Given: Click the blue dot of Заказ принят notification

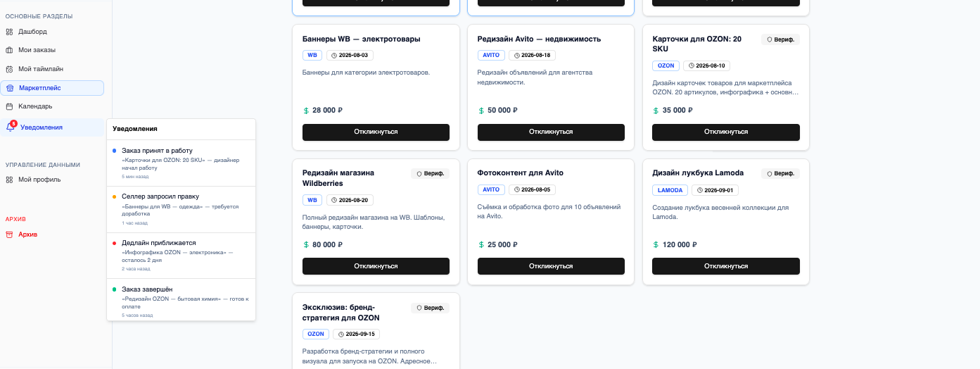Looking at the screenshot, I should click(x=115, y=151).
